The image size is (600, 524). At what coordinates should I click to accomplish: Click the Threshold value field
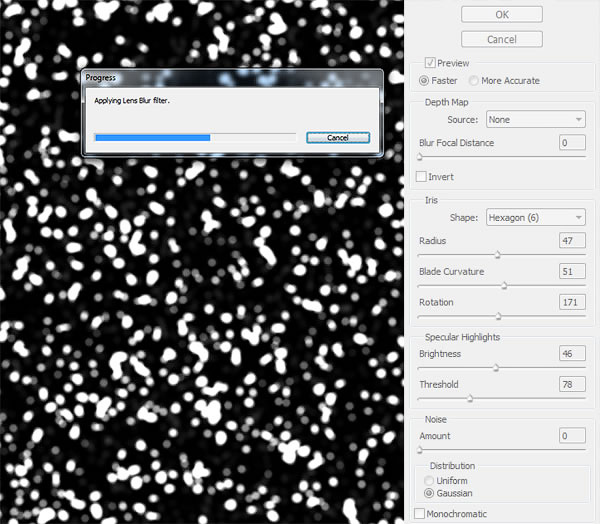(x=572, y=384)
